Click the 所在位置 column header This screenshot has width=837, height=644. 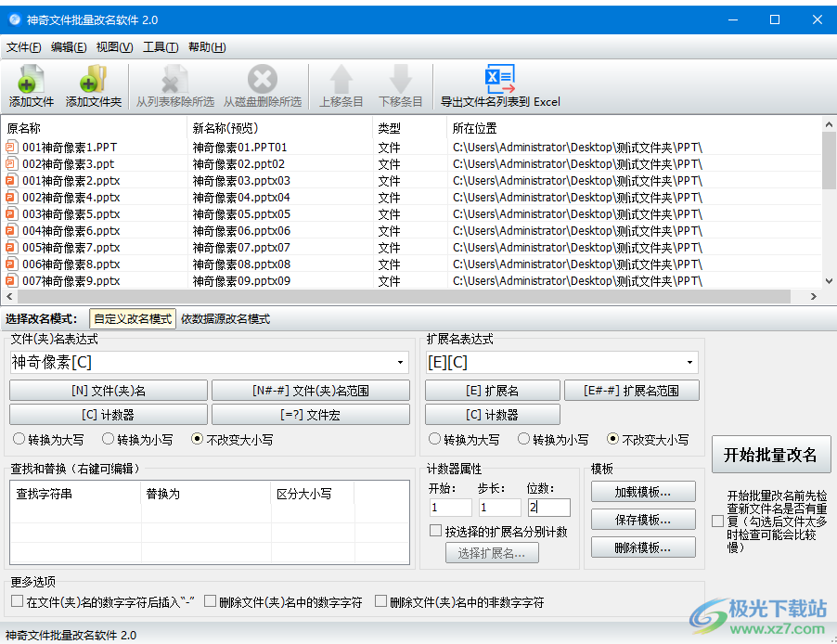click(x=634, y=128)
